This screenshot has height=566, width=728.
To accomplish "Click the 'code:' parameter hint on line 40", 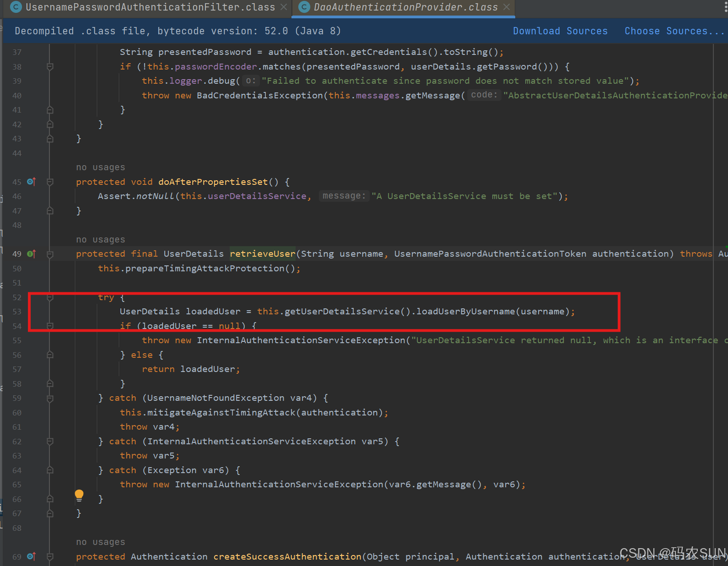I will coord(484,95).
